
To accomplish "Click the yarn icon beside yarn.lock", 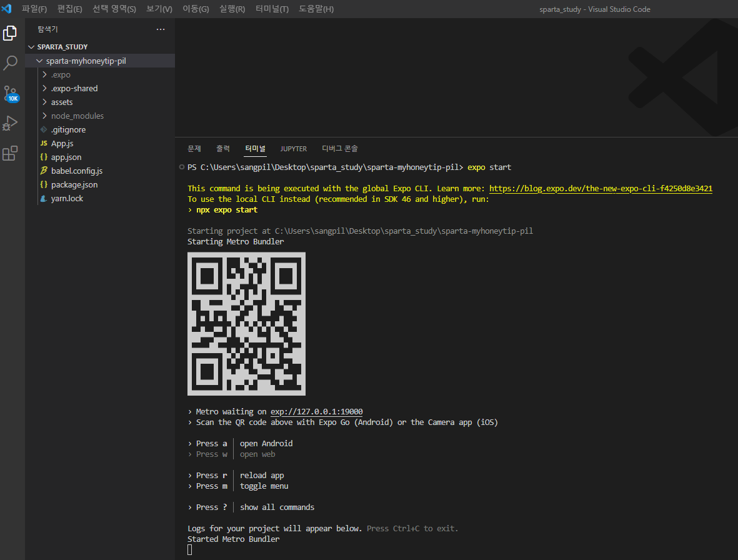I will 44,198.
